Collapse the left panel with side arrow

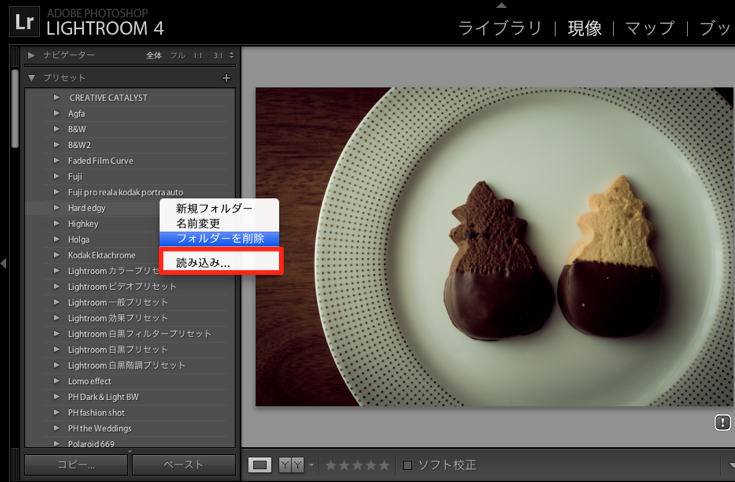click(4, 263)
